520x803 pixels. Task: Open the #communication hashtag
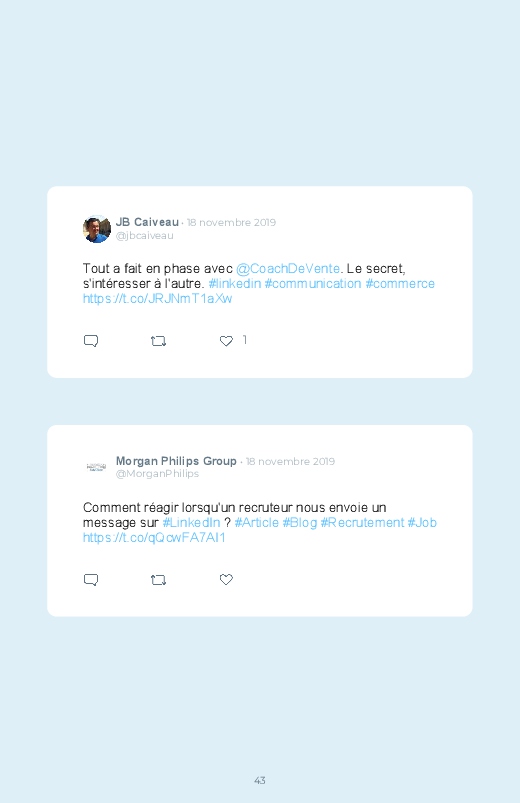(x=313, y=283)
